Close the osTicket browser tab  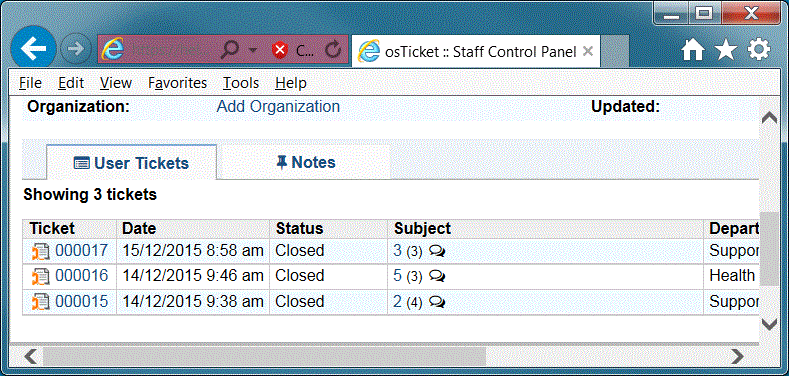coord(588,51)
